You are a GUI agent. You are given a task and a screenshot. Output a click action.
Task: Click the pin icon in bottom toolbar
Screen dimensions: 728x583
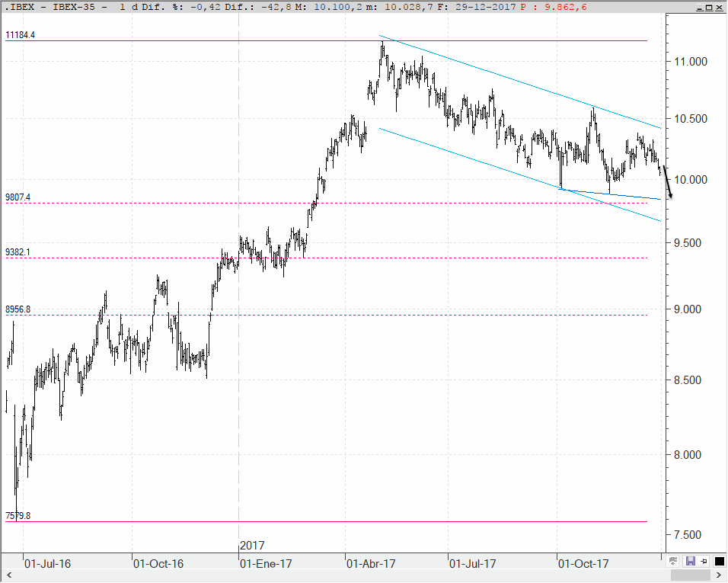click(x=704, y=562)
